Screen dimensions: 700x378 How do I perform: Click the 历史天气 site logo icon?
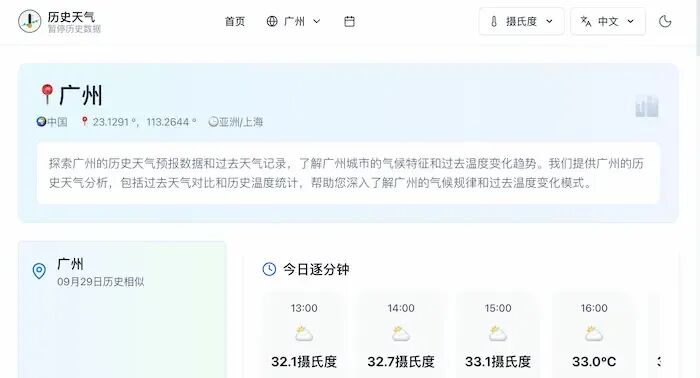coord(29,21)
